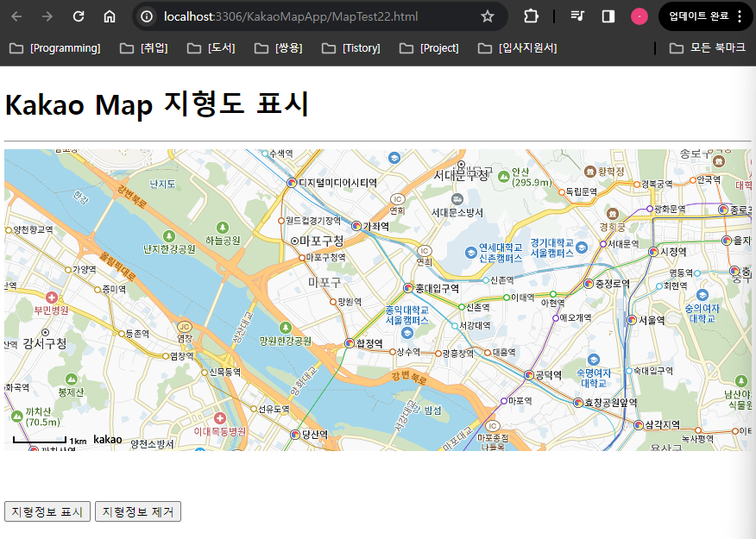The height and width of the screenshot is (539, 756).
Task: Click the 광화문역 station label
Action: pos(670,209)
